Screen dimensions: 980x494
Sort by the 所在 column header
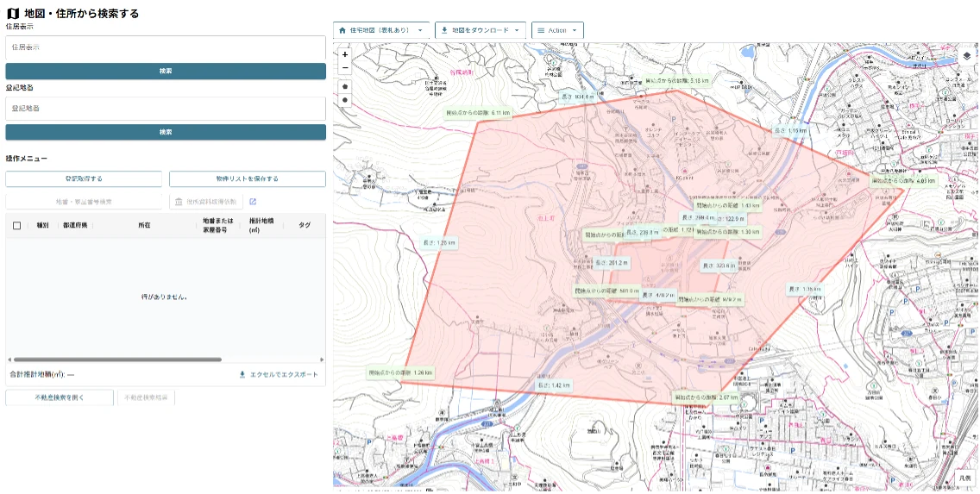(144, 226)
